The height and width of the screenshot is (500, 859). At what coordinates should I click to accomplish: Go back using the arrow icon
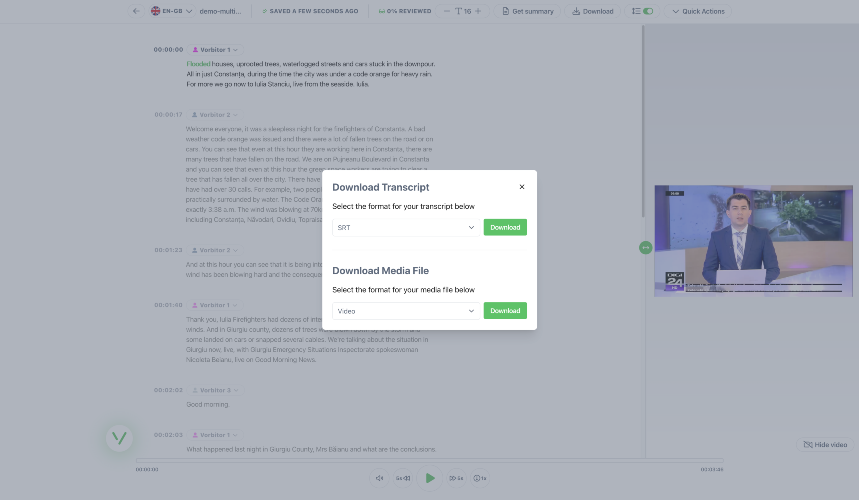click(136, 11)
